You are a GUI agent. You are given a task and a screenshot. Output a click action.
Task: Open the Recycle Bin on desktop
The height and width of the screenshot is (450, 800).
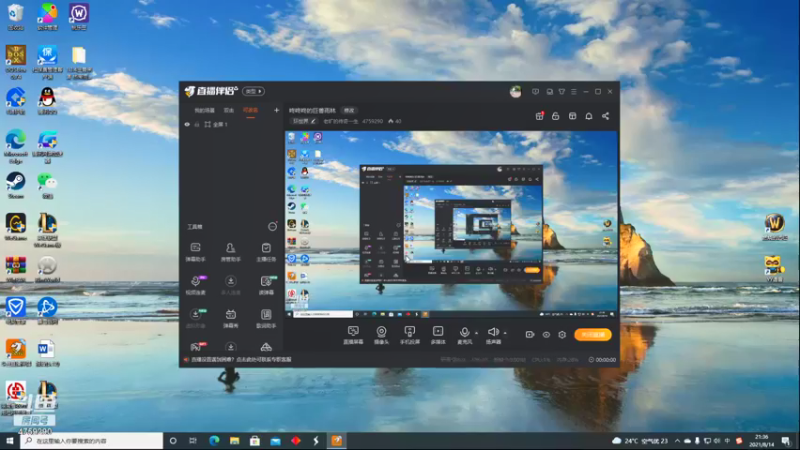pyautogui.click(x=16, y=16)
